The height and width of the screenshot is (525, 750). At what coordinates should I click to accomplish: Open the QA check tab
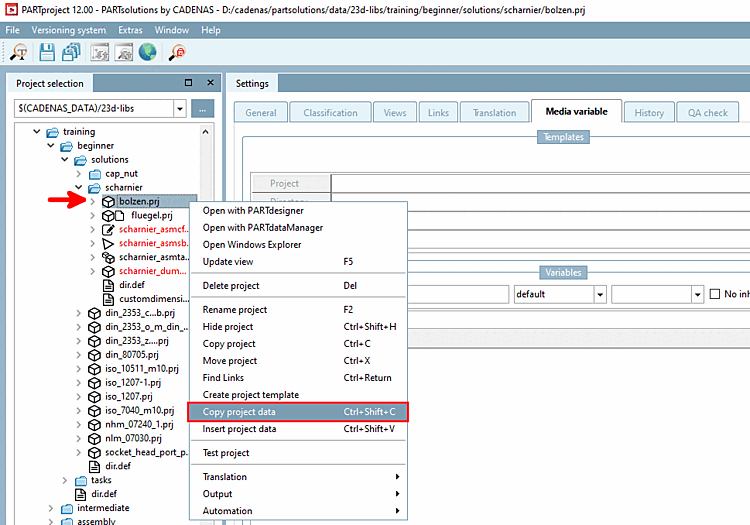[x=707, y=112]
